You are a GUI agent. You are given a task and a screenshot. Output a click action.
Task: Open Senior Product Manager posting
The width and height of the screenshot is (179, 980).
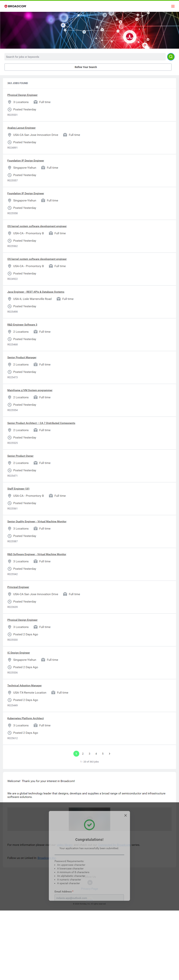22,357
